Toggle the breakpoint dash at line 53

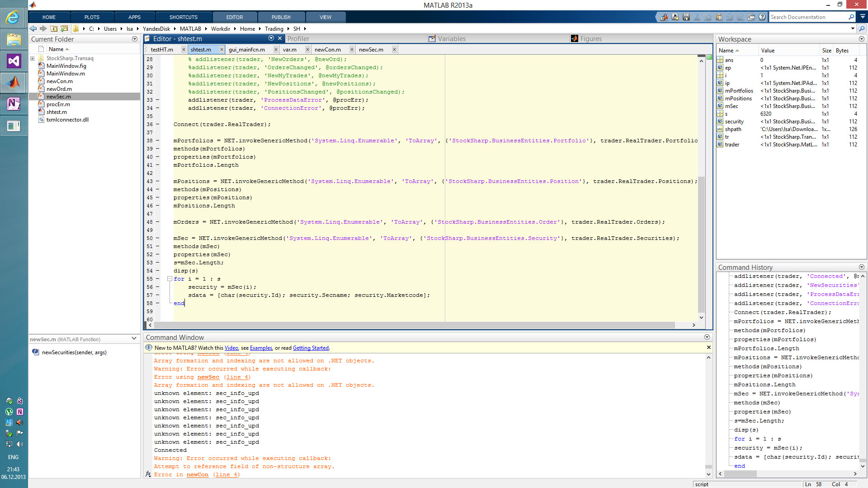pyautogui.click(x=157, y=263)
